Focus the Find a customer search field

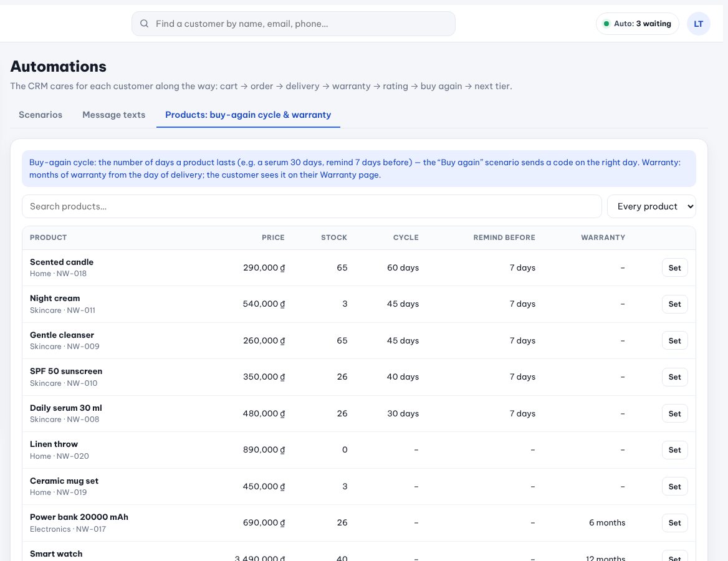tap(294, 24)
